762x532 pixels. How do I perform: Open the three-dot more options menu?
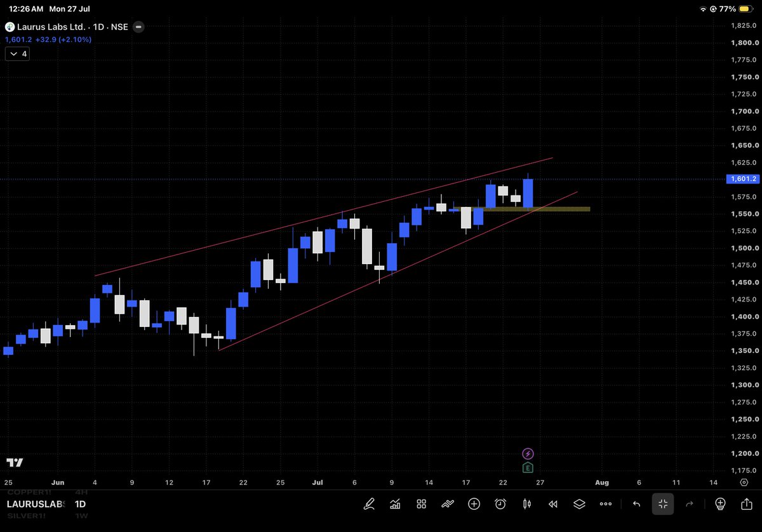[606, 504]
